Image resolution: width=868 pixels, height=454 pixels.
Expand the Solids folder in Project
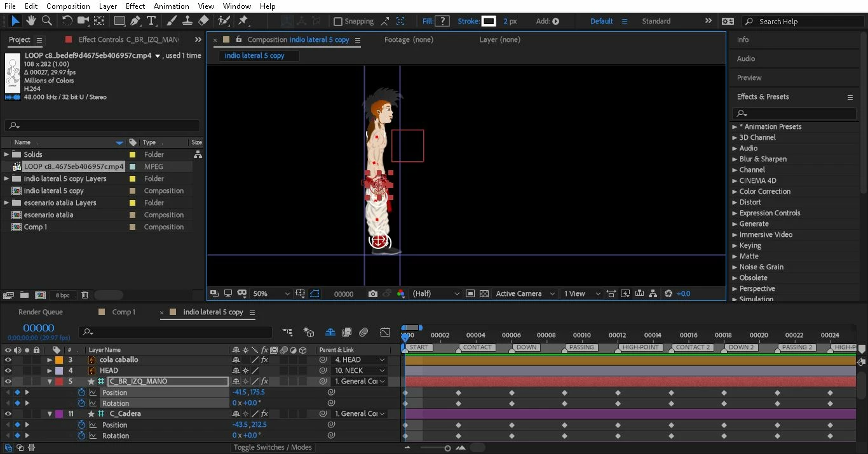click(7, 154)
